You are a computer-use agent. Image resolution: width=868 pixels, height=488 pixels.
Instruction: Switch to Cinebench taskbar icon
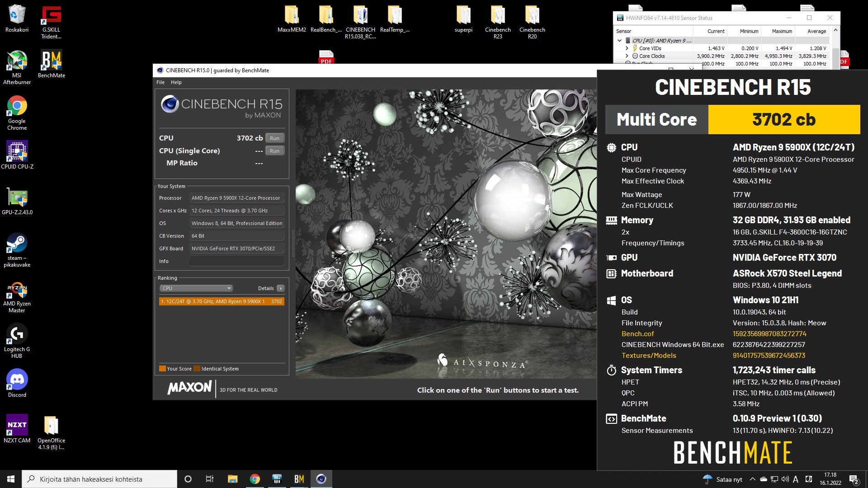tap(321, 479)
